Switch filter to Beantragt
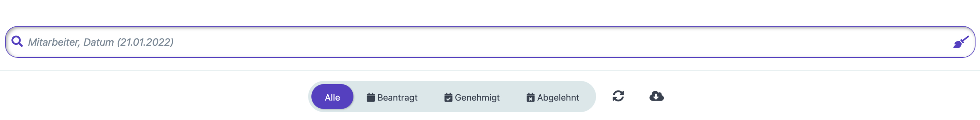 click(392, 97)
